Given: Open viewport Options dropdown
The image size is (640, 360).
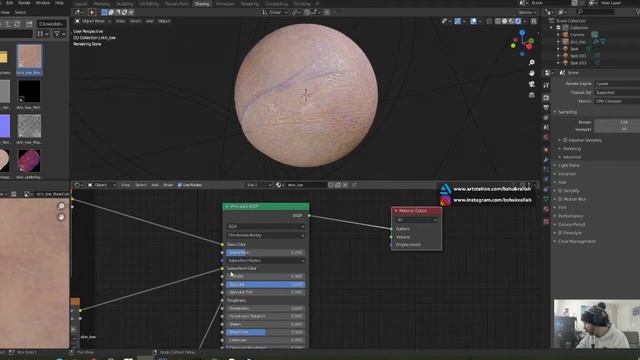Looking at the screenshot, I should point(526,12).
